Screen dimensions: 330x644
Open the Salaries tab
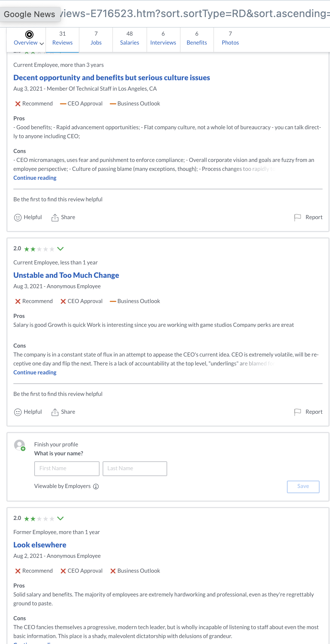(x=129, y=38)
